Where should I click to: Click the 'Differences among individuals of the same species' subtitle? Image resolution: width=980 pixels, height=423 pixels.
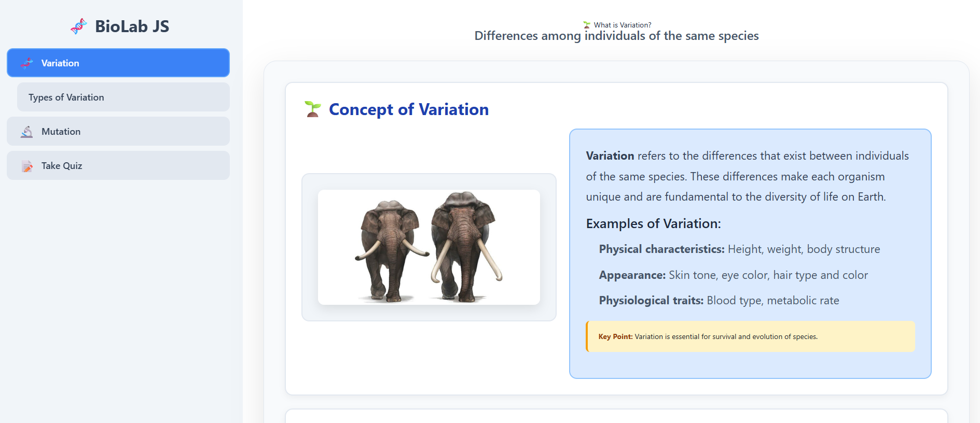(x=616, y=36)
